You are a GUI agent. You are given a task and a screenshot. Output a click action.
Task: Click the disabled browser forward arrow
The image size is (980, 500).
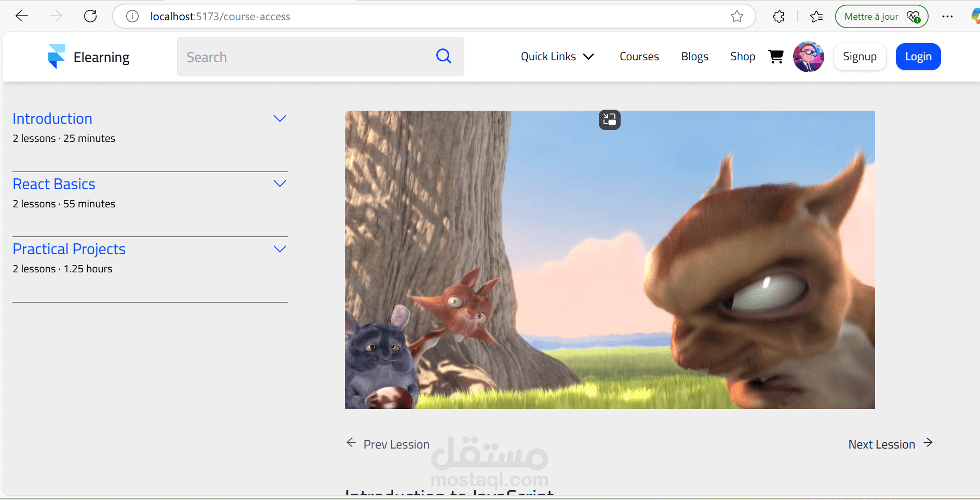56,16
